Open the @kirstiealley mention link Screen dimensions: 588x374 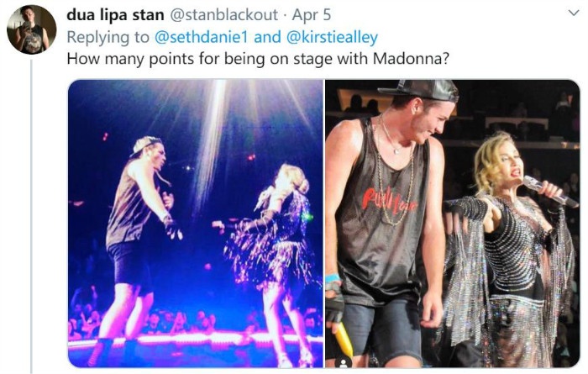(332, 37)
